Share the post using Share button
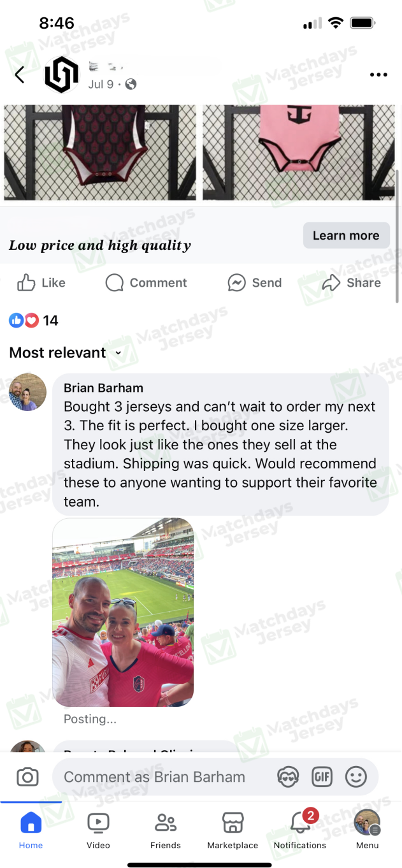 click(x=352, y=283)
